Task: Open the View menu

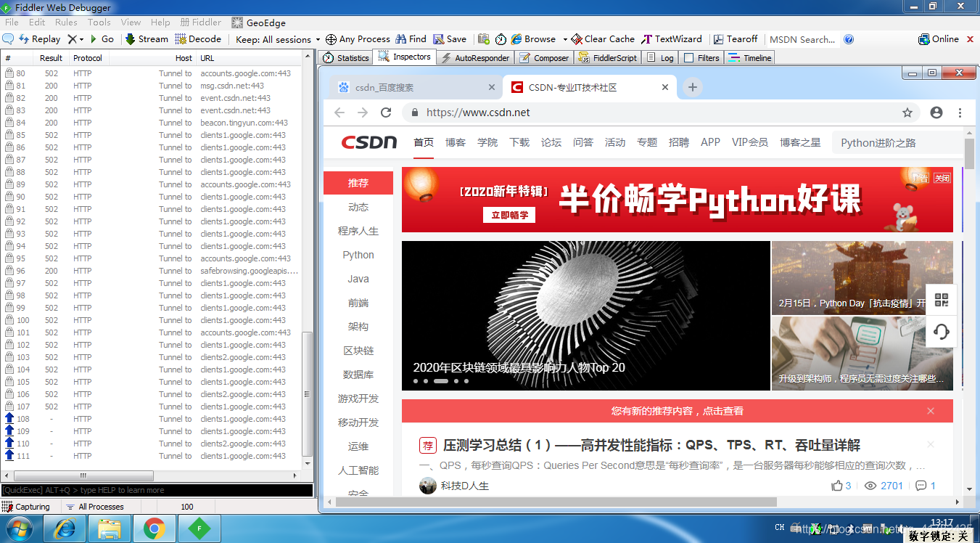Action: coord(131,23)
